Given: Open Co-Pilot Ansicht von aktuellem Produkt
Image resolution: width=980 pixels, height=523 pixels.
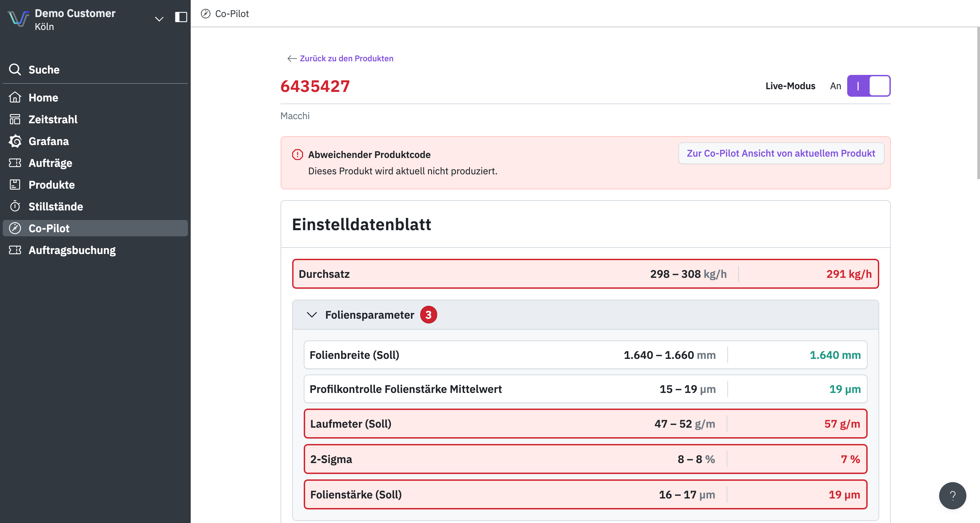Looking at the screenshot, I should (781, 153).
